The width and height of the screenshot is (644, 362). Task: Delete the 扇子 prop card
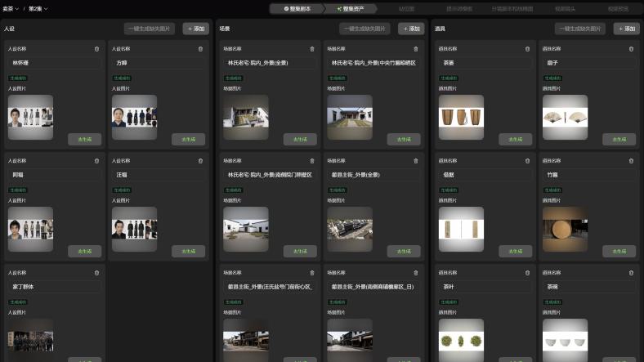point(631,49)
